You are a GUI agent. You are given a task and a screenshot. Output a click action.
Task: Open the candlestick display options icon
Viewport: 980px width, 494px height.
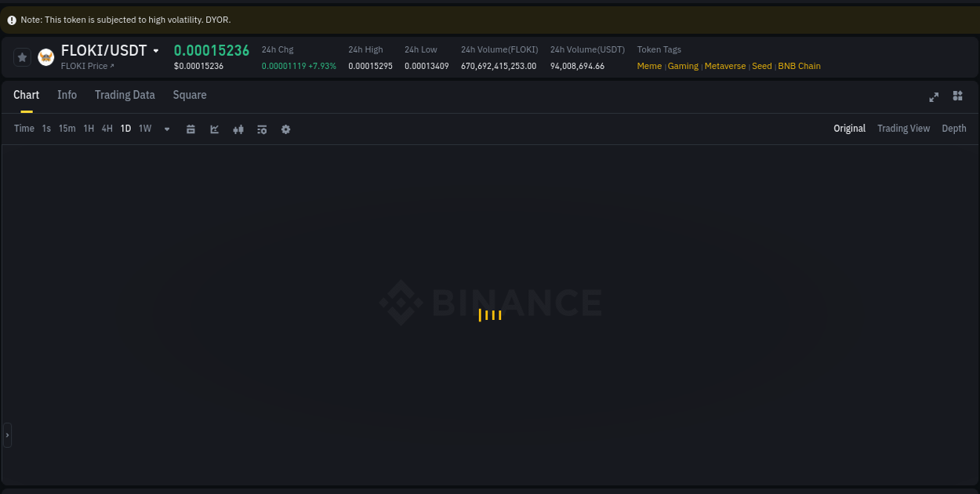238,129
